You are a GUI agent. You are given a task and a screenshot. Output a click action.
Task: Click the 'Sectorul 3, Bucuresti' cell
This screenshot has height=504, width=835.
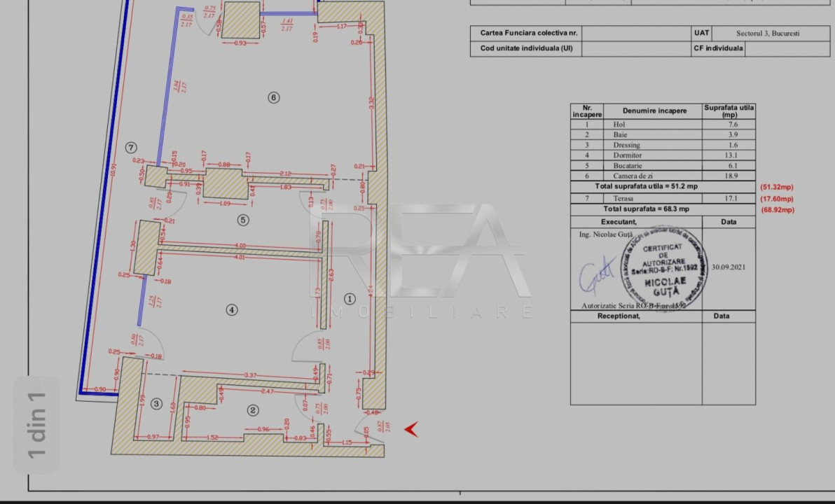(768, 33)
